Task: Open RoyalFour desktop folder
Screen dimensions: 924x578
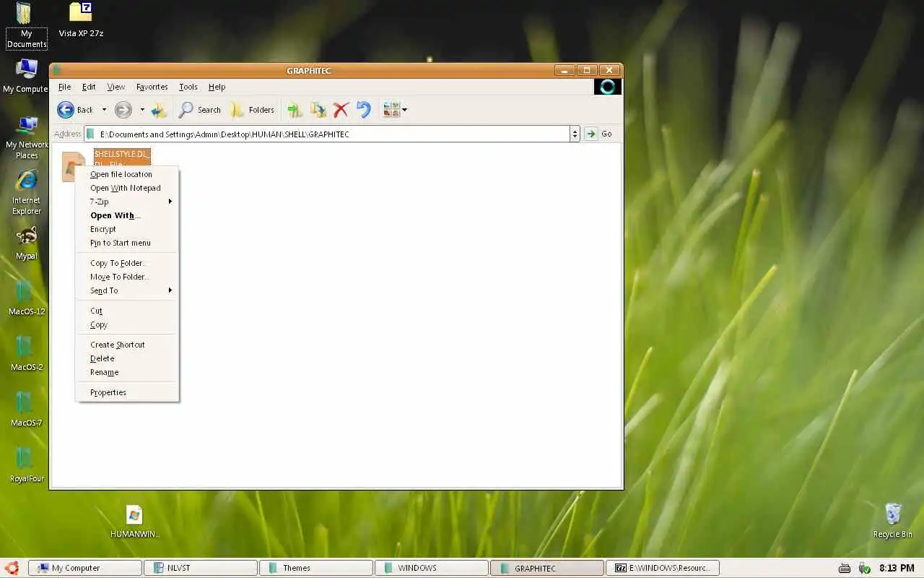Action: [x=27, y=465]
